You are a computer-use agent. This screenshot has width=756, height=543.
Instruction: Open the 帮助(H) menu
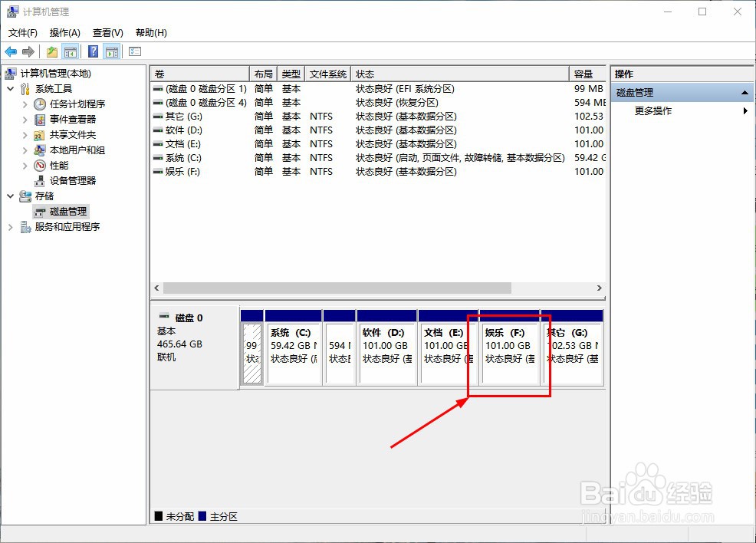(151, 33)
